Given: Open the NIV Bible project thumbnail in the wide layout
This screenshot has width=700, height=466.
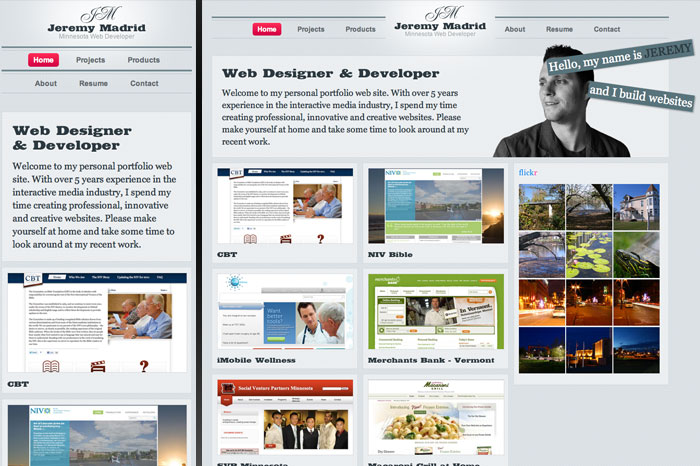Looking at the screenshot, I should point(436,206).
